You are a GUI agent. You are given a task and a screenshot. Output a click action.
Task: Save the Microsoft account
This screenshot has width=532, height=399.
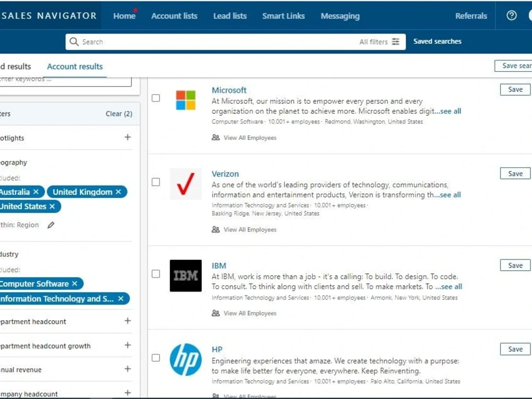[515, 89]
